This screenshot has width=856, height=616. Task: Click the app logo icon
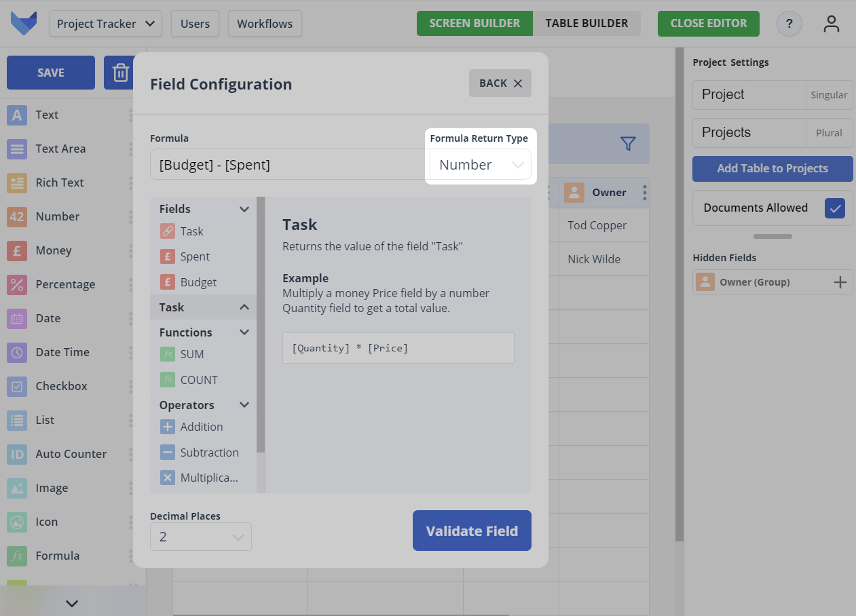coord(24,24)
